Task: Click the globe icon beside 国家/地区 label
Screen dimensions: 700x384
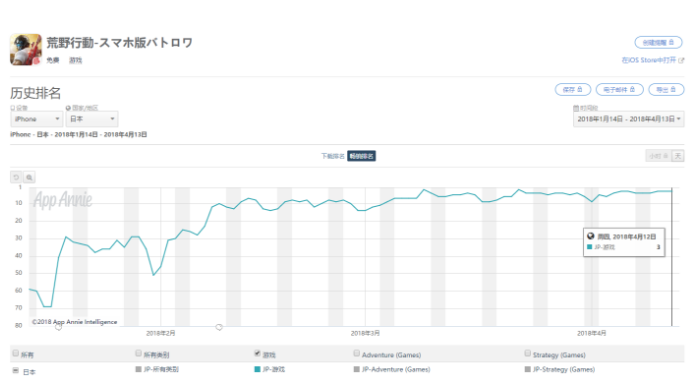Action: coord(68,108)
